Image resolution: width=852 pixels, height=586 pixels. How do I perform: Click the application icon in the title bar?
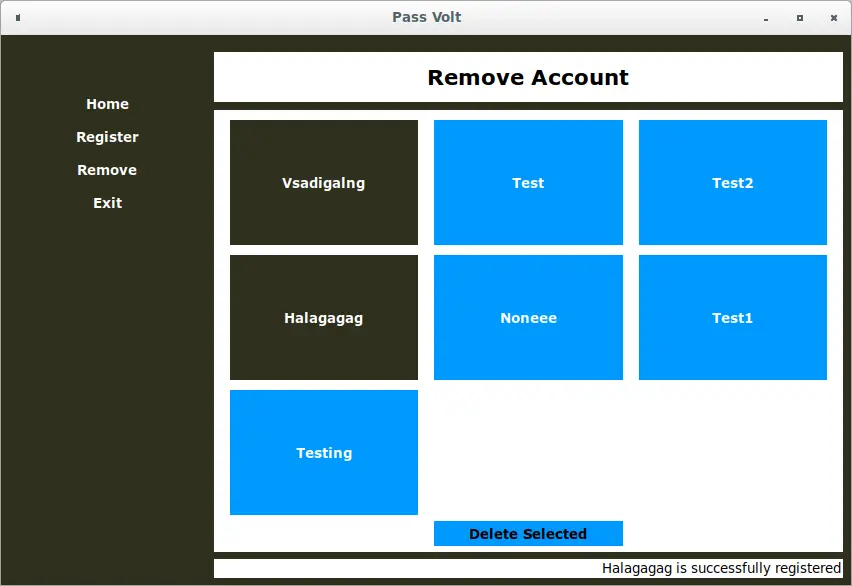[16, 17]
